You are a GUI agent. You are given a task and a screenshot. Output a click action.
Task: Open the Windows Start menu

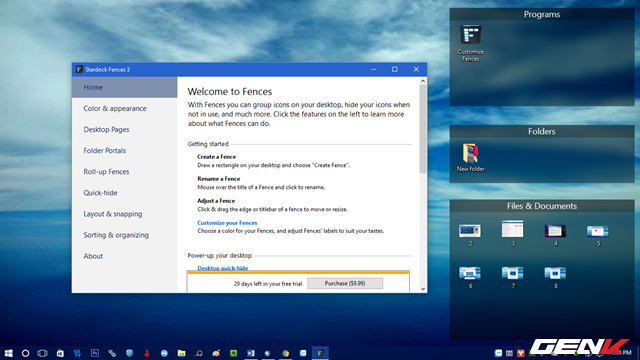(9, 353)
